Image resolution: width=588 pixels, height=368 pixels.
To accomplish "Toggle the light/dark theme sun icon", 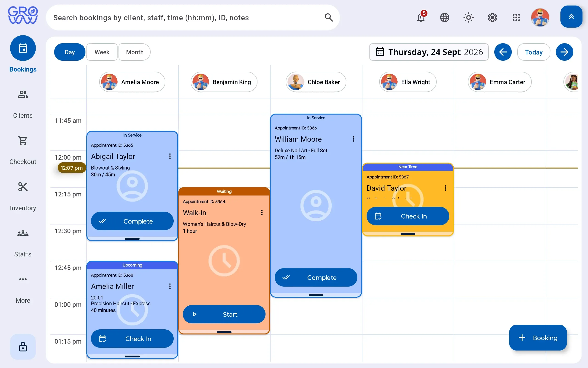I will 469,17.
